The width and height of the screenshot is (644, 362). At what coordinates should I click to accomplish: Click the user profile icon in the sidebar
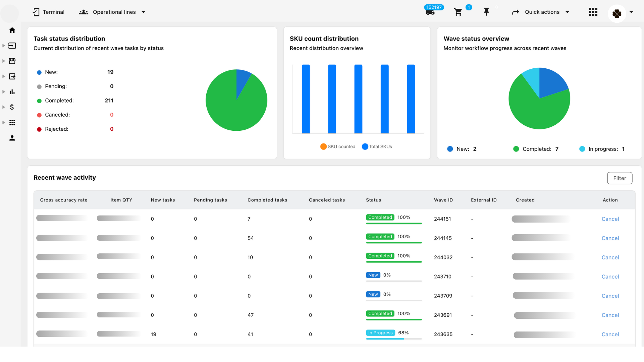[x=12, y=138]
